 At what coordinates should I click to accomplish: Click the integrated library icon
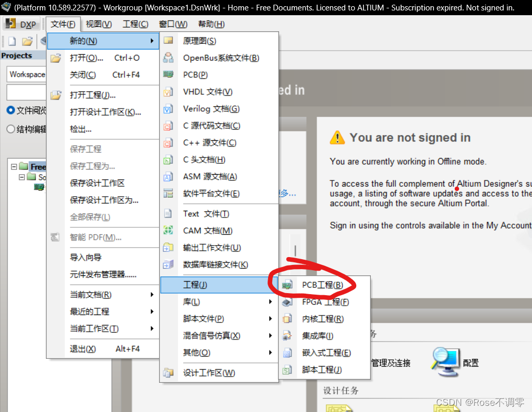pos(287,336)
